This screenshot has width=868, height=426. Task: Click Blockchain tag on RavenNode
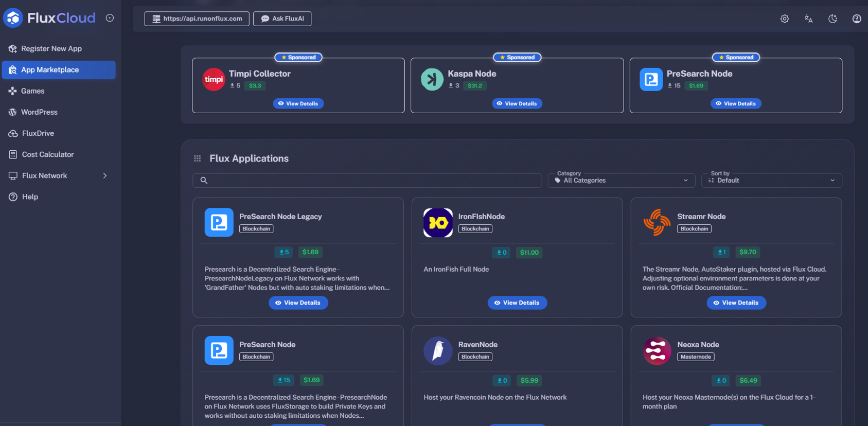click(475, 357)
